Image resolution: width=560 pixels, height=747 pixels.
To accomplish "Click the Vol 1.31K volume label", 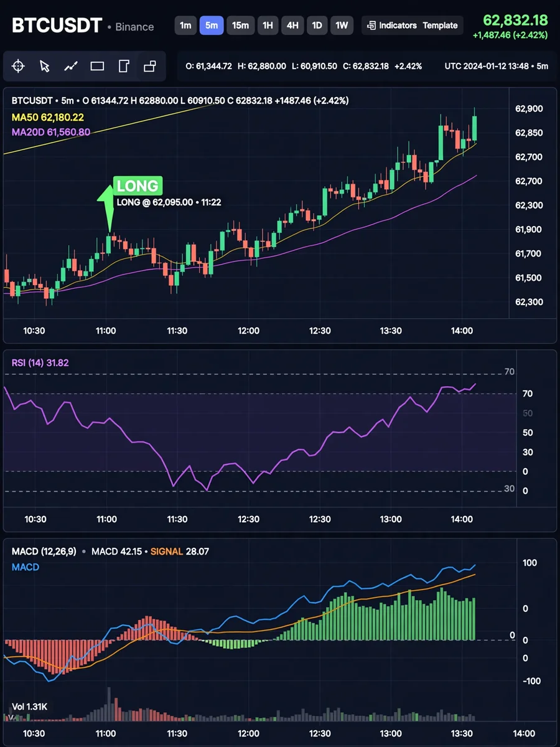I will (x=30, y=707).
